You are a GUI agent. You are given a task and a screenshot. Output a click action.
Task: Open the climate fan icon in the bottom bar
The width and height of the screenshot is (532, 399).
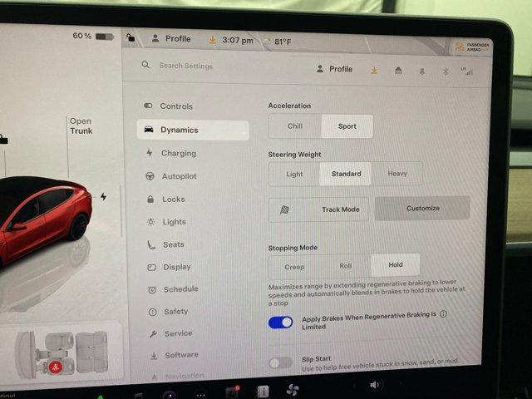tap(292, 391)
